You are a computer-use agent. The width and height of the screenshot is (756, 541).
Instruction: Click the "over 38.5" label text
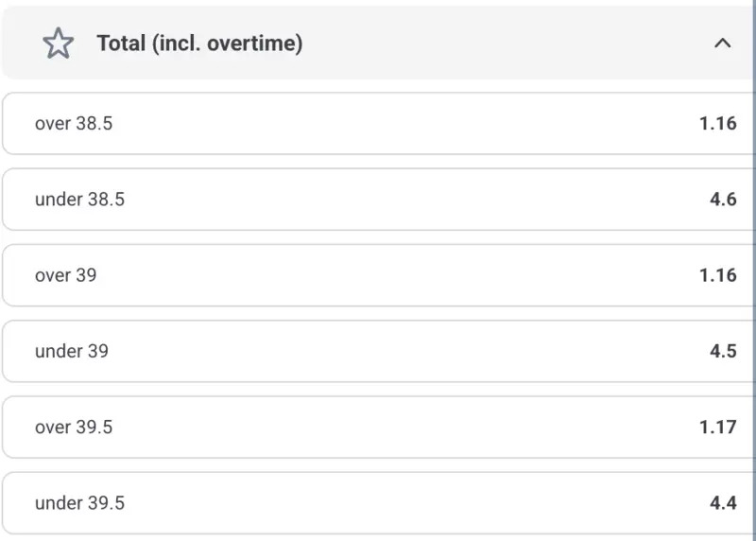(74, 123)
